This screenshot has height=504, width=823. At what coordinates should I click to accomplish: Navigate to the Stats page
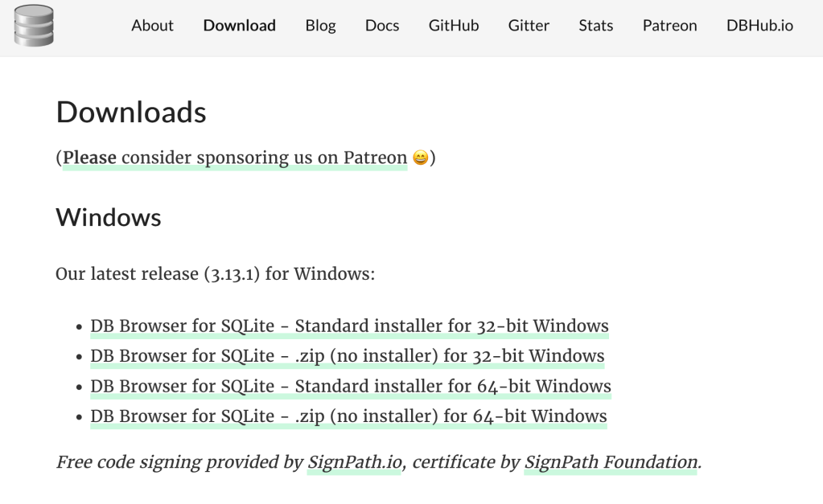[x=595, y=26]
